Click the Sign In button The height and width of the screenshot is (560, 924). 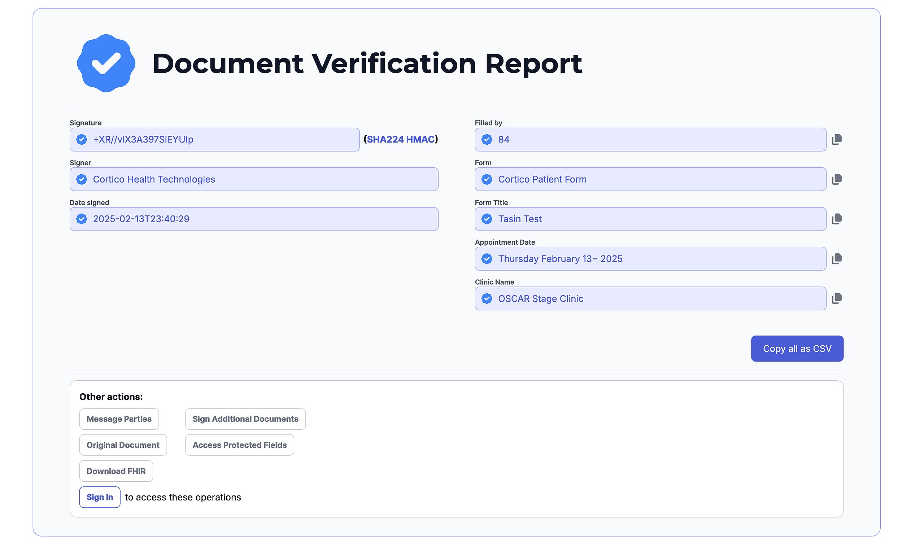click(100, 497)
